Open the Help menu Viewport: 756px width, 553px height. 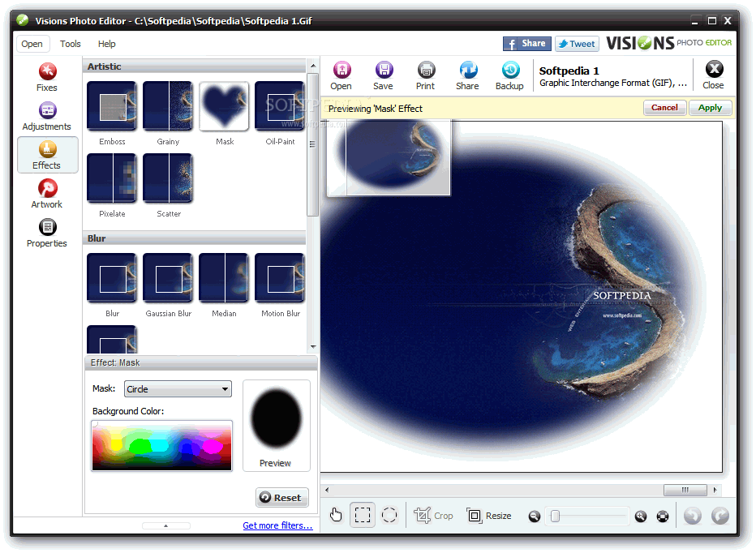(106, 44)
